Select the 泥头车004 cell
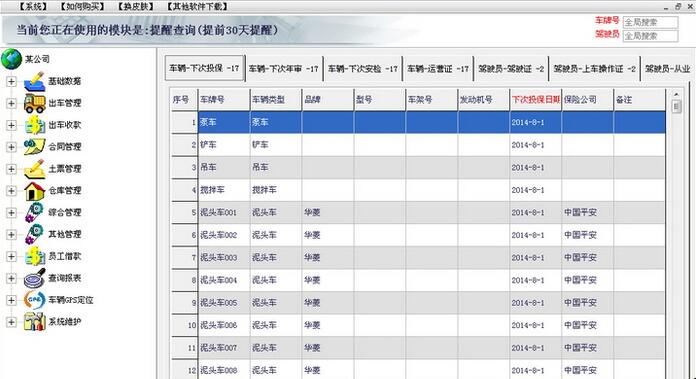This screenshot has height=379, width=696. coord(224,280)
